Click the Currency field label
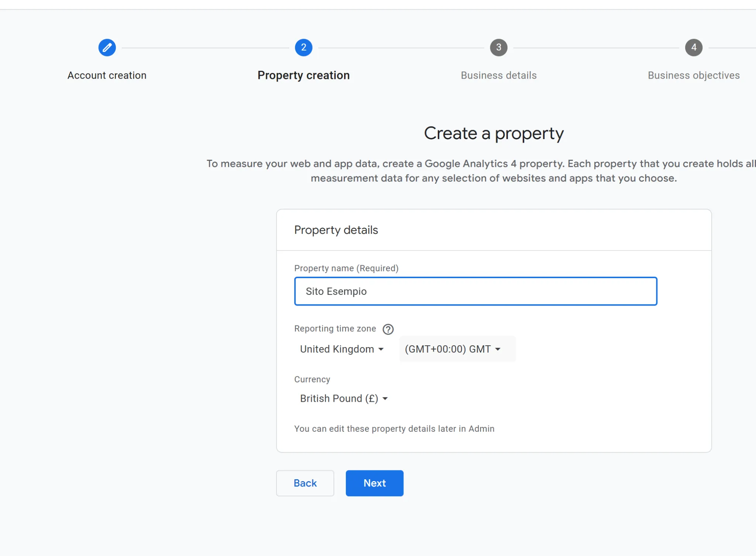This screenshot has height=556, width=756. pyautogui.click(x=312, y=379)
